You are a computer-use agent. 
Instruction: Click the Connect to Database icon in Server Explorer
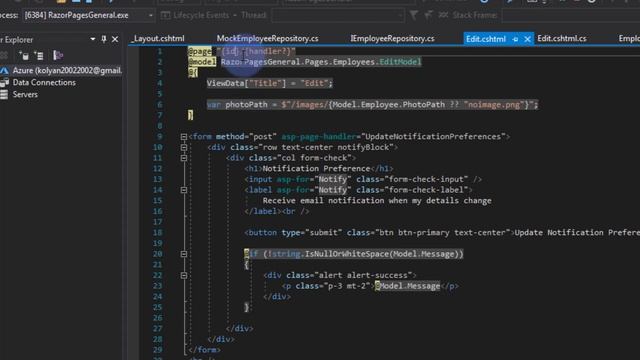pyautogui.click(x=24, y=56)
